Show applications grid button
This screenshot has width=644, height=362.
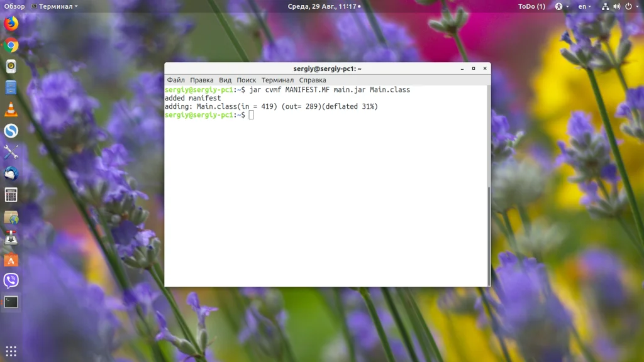[x=11, y=351]
